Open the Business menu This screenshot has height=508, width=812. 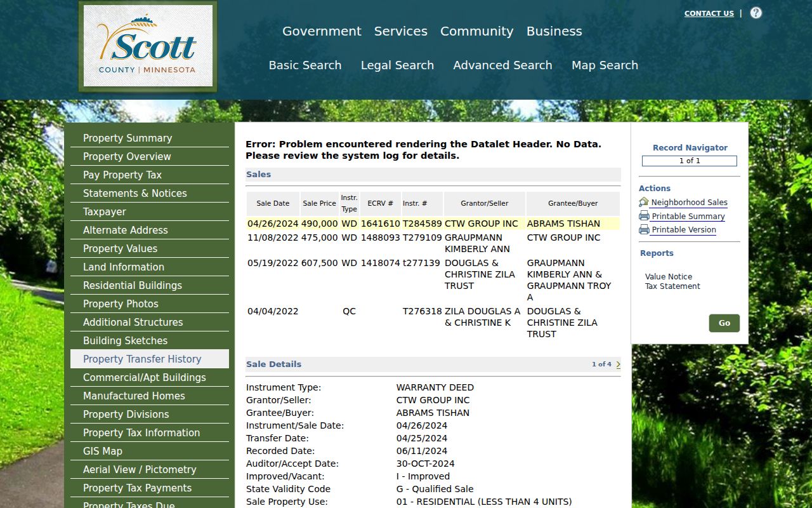(x=554, y=31)
